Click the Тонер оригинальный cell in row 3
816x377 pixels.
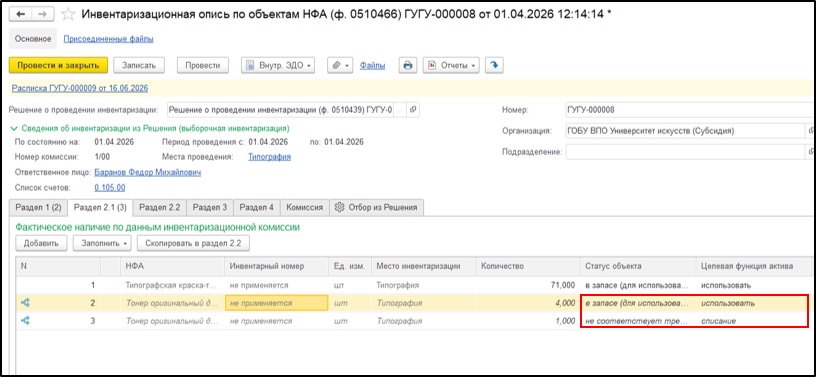pyautogui.click(x=172, y=321)
